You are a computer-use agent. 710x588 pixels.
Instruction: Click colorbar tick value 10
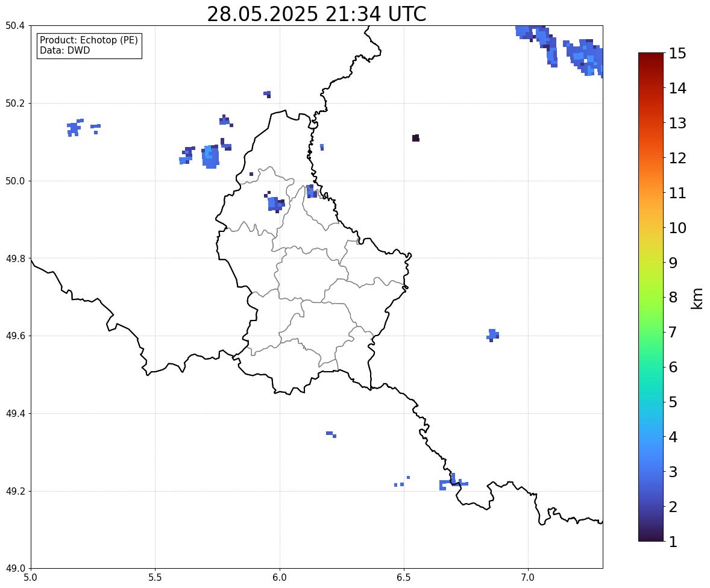coord(677,228)
